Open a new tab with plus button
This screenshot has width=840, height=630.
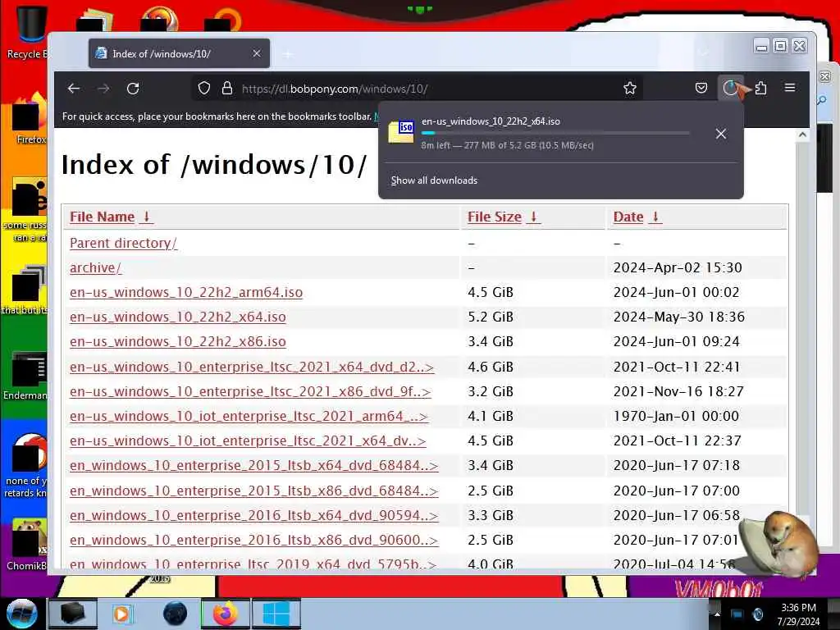288,54
